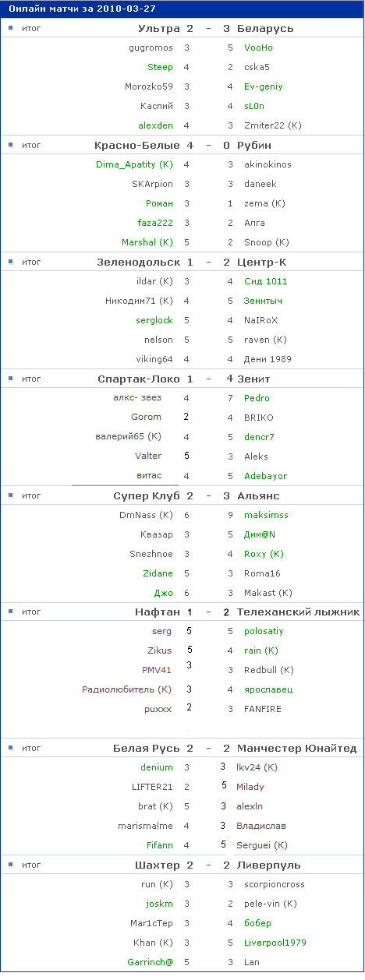Open Garrinch@ player link
This screenshot has width=365, height=980.
[150, 962]
